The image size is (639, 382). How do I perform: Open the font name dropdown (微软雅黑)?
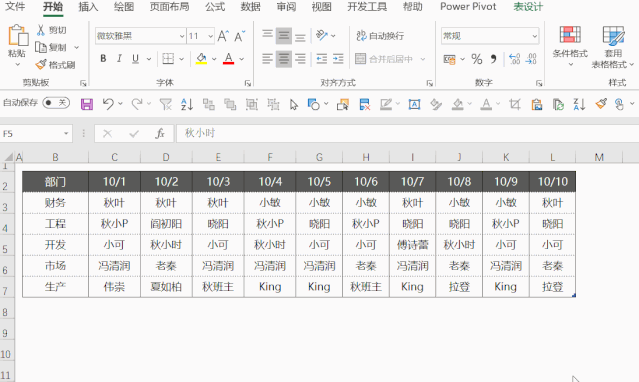pos(182,36)
